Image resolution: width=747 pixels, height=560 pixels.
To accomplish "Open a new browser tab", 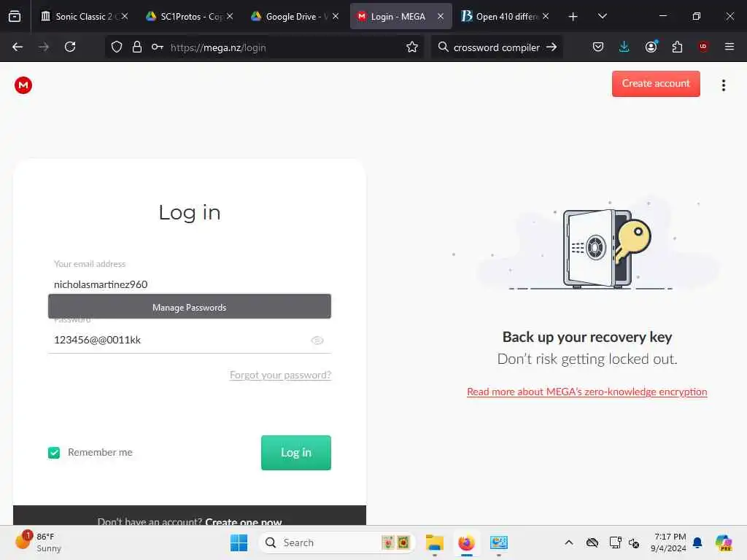I will (x=573, y=17).
